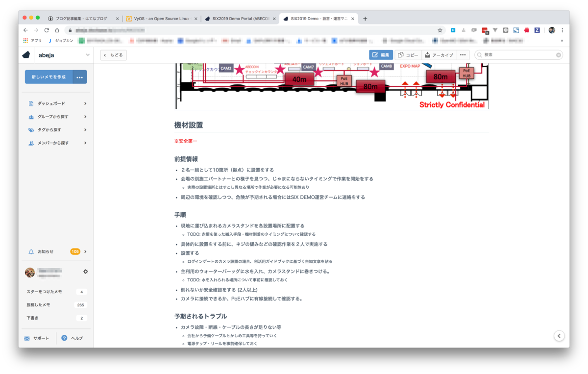Click the abeja team logo in the sidebar

coord(25,54)
